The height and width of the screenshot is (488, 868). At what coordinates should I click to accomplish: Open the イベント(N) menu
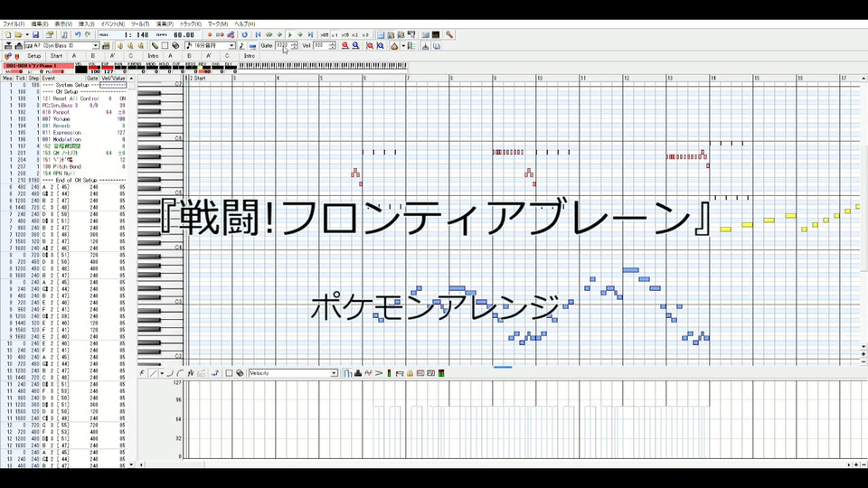click(112, 24)
